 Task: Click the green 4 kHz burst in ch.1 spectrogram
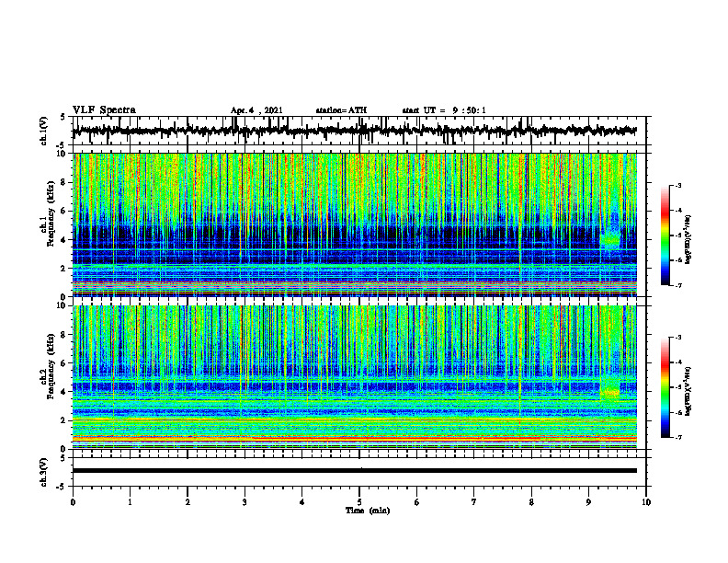(x=610, y=240)
